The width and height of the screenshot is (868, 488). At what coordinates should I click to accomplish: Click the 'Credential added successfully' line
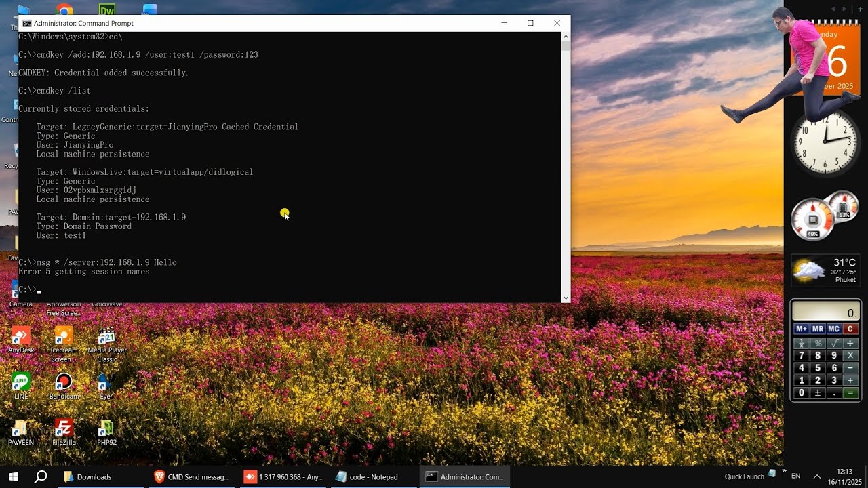(x=104, y=73)
